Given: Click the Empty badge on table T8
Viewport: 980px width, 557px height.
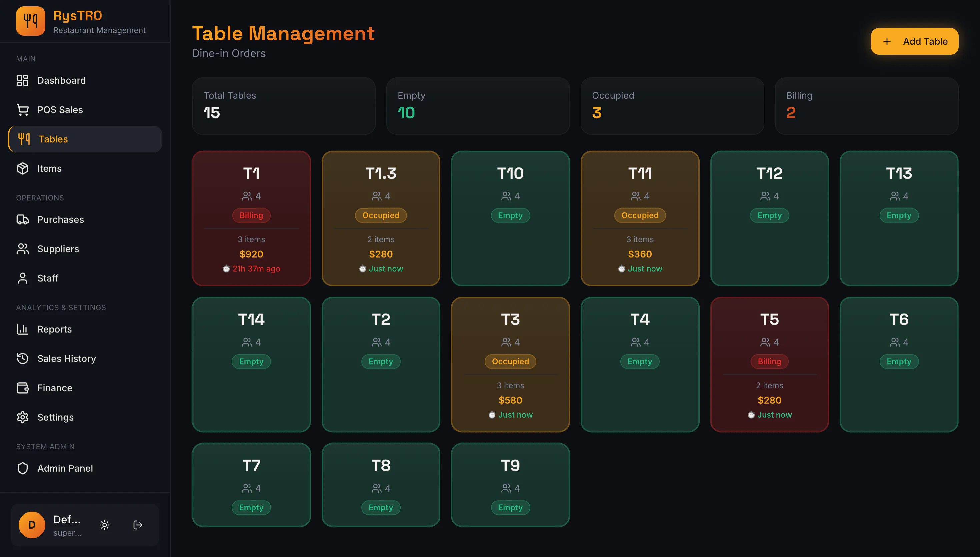Looking at the screenshot, I should 381,508.
